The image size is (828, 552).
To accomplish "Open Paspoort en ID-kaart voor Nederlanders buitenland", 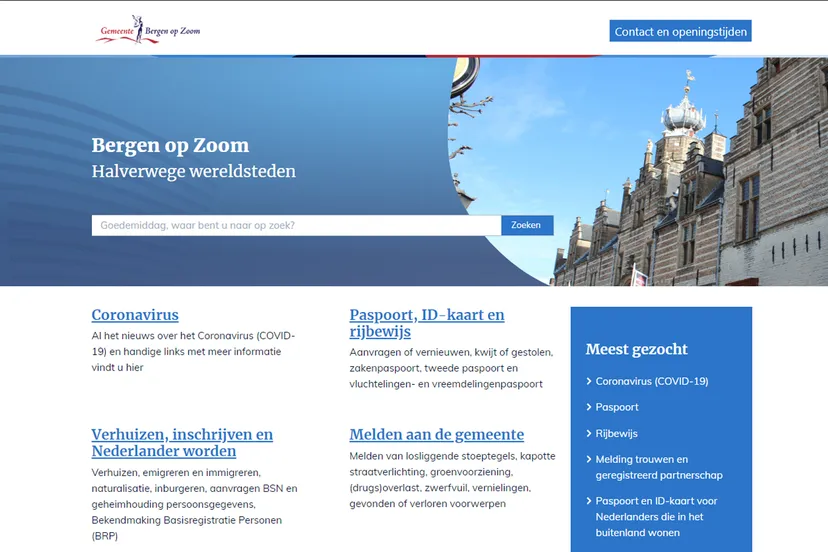I will 656,517.
